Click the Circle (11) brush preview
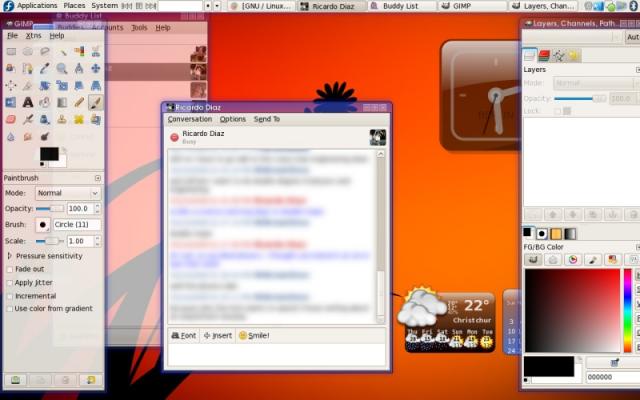This screenshot has width=640, height=400. 43,225
